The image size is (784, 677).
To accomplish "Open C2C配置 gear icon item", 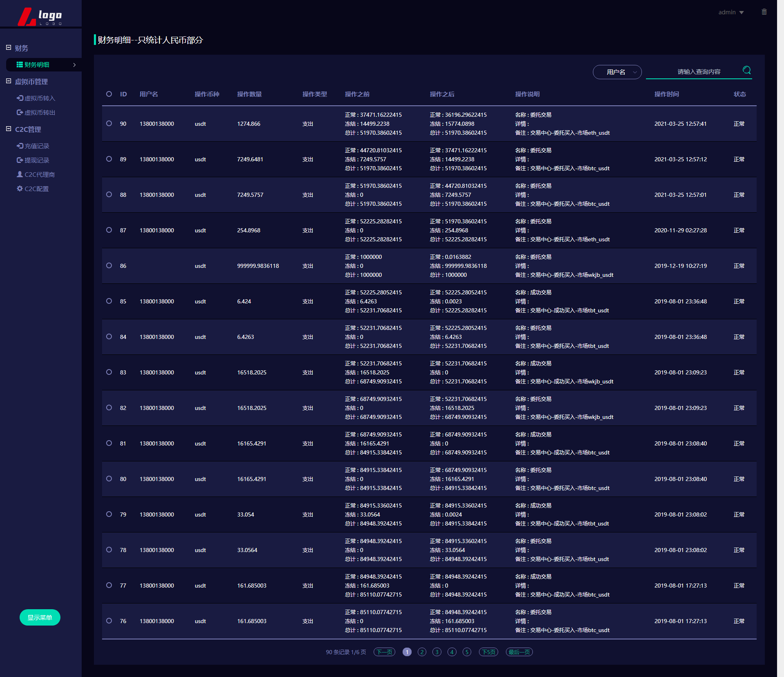I will click(x=20, y=189).
